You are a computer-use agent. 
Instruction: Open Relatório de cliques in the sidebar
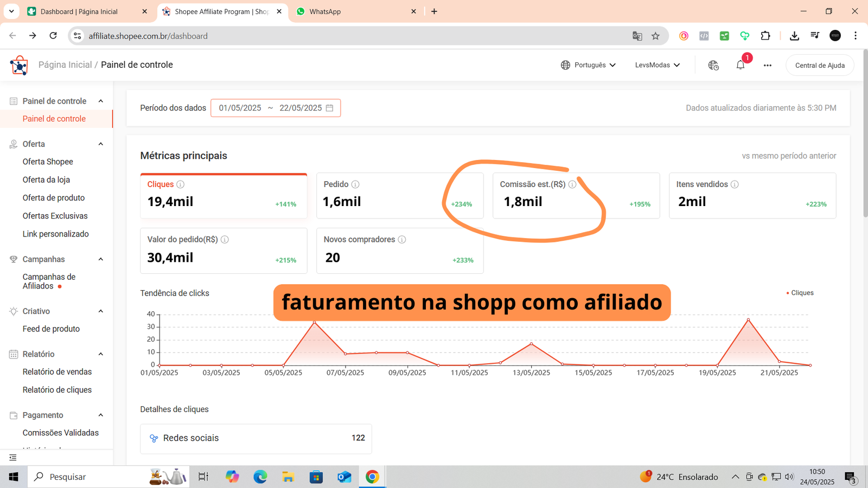click(x=57, y=390)
